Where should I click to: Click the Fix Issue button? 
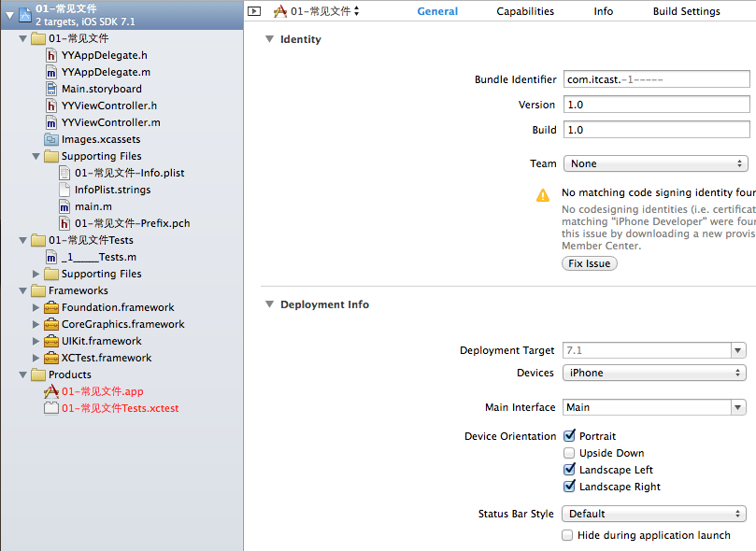click(589, 263)
